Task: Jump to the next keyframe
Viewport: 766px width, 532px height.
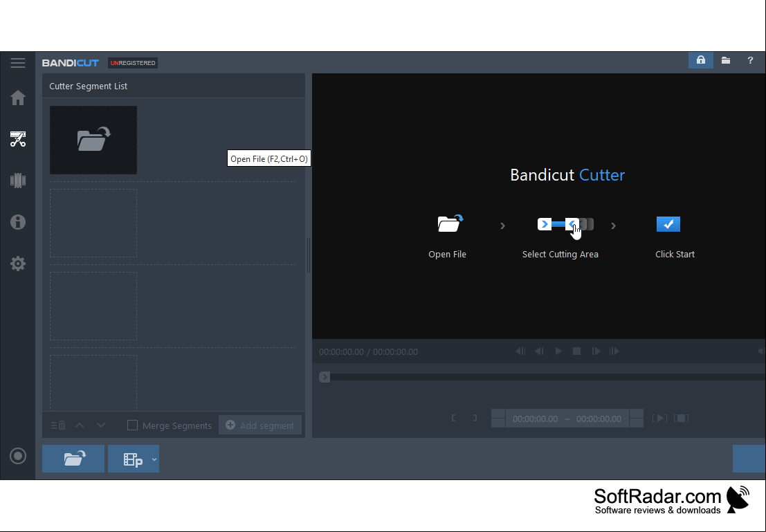Action: 614,351
